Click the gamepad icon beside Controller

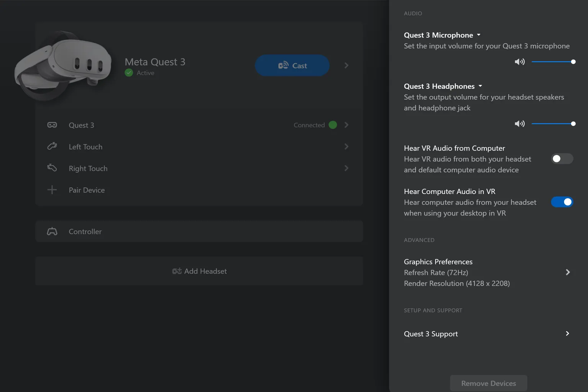coord(52,231)
